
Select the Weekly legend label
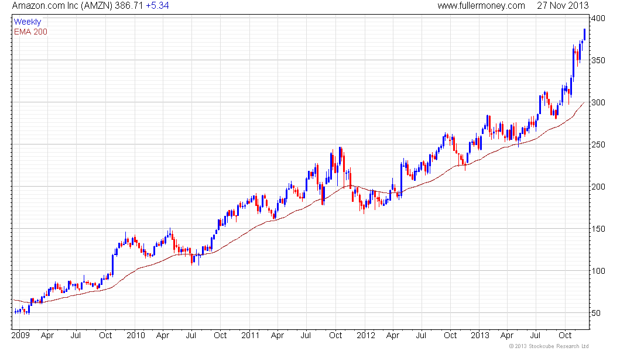coord(28,22)
